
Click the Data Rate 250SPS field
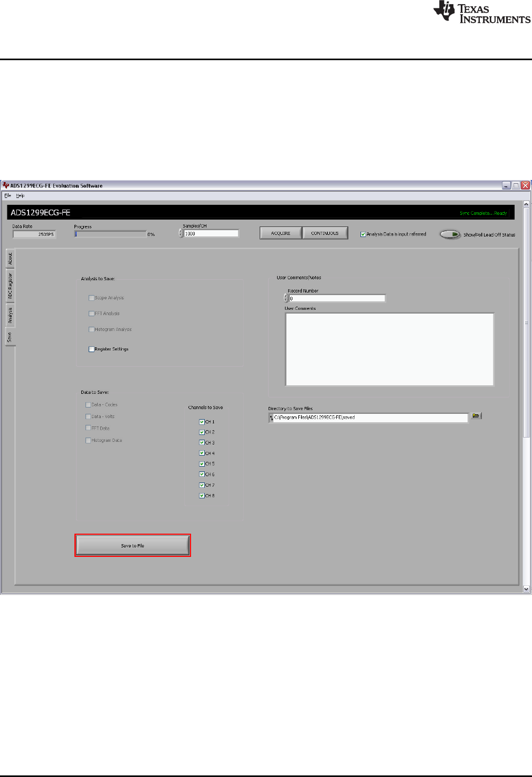34,234
